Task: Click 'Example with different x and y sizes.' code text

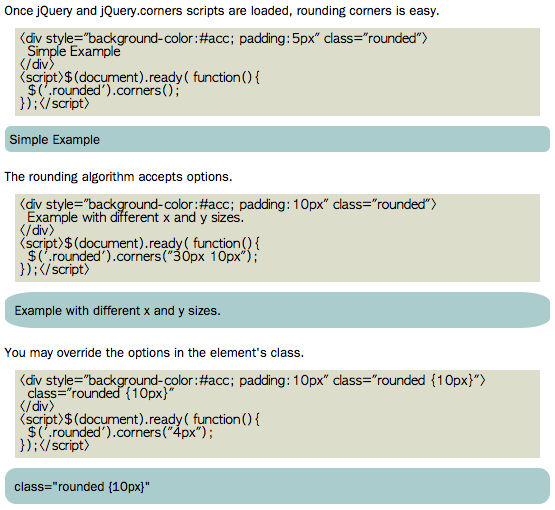Action: pos(136,217)
